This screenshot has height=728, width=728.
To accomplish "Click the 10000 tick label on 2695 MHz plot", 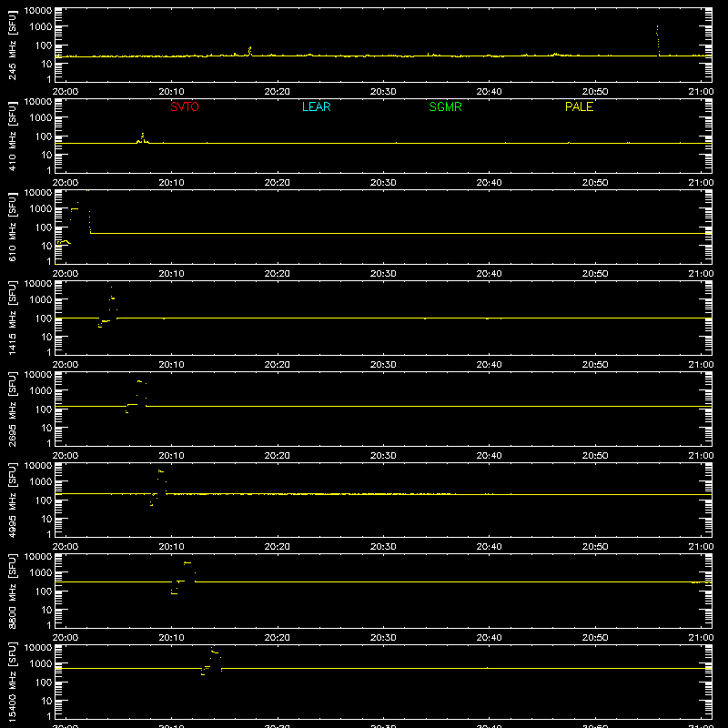I will [x=38, y=375].
